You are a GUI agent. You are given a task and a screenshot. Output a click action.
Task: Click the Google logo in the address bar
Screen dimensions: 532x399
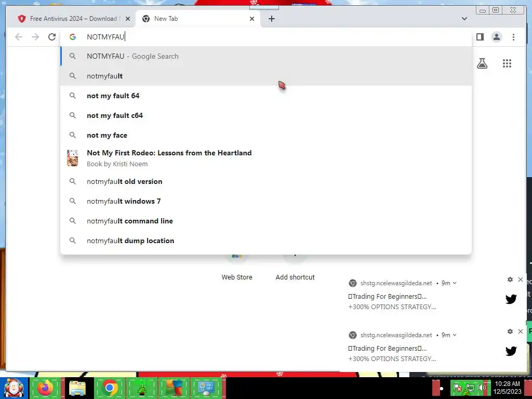pyautogui.click(x=72, y=37)
